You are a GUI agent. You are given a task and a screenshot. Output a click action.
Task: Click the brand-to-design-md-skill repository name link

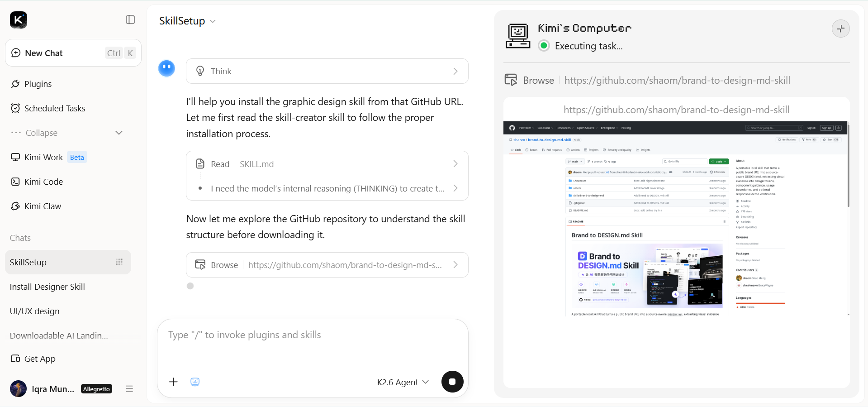coord(549,140)
